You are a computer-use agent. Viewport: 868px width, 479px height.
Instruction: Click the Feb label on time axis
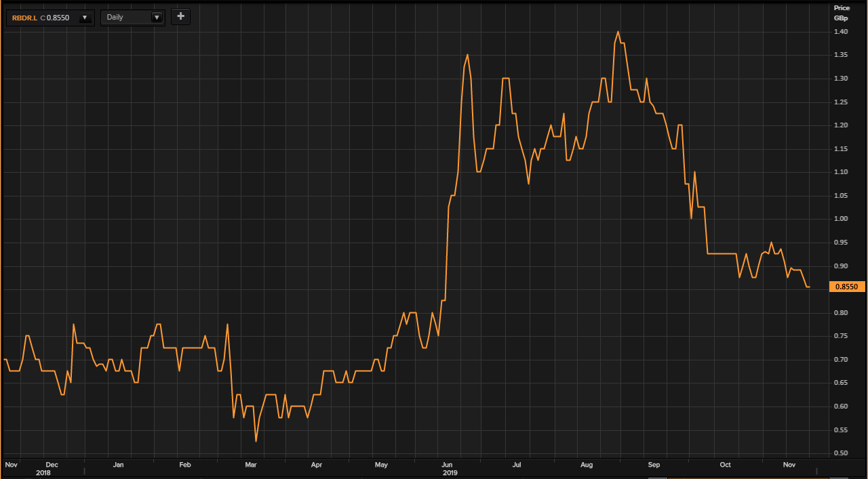click(x=185, y=465)
